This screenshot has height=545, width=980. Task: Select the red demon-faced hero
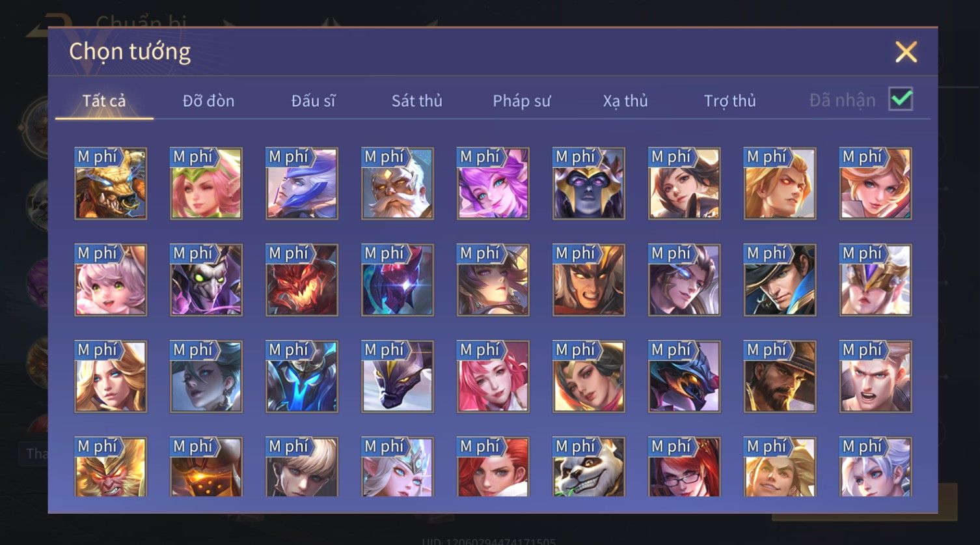coord(302,280)
